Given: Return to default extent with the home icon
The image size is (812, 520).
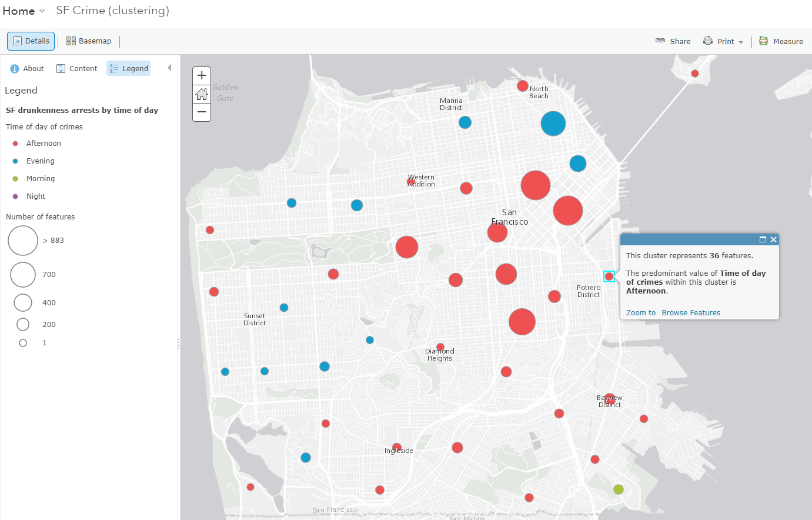Looking at the screenshot, I should 202,94.
